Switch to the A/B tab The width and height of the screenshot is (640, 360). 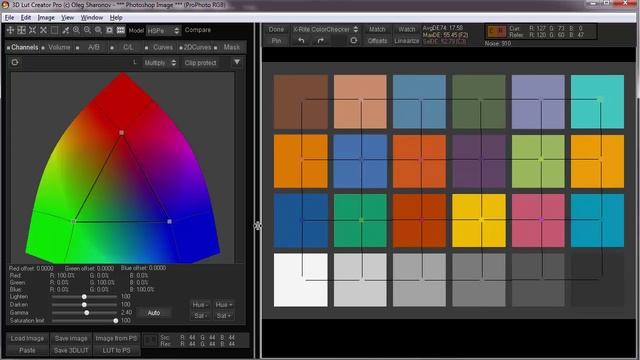click(x=92, y=47)
